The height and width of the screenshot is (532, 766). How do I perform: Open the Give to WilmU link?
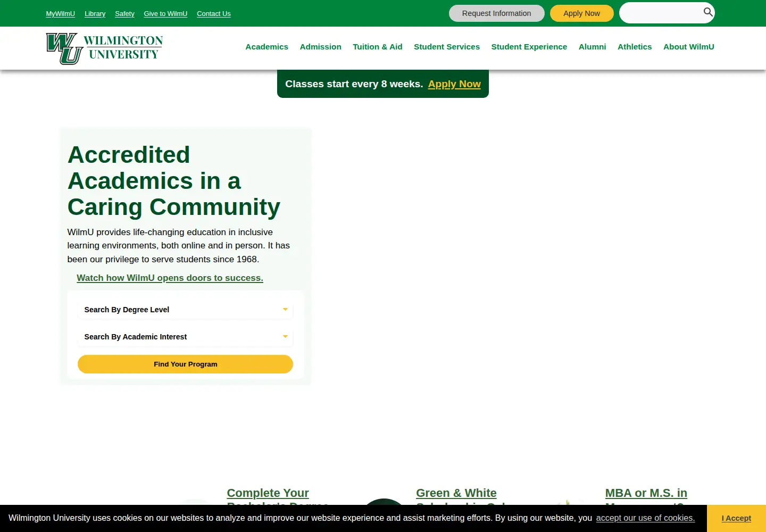[165, 14]
